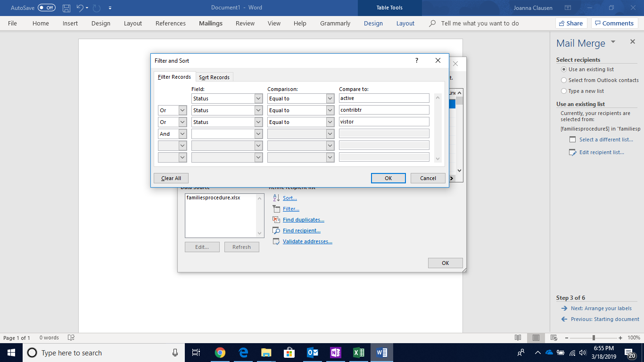The image size is (644, 362).
Task: Open the second row Or/And dropdown
Action: (182, 110)
